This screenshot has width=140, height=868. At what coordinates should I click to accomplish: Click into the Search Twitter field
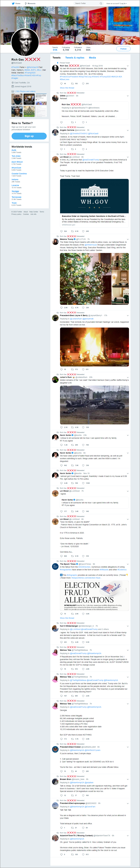pos(88,3)
